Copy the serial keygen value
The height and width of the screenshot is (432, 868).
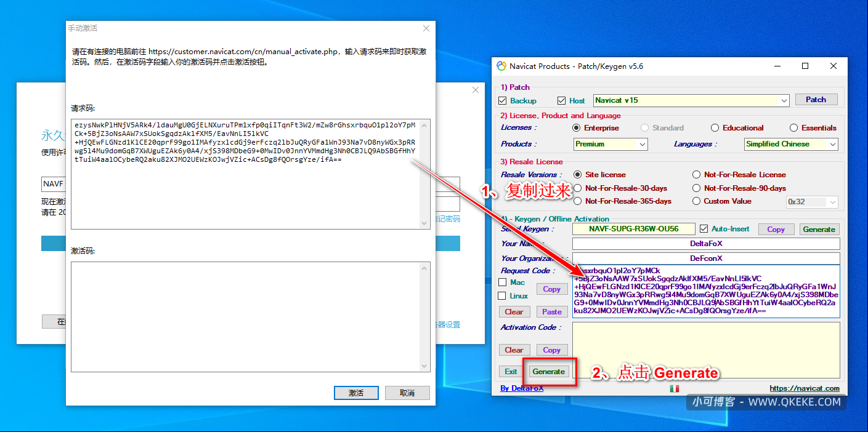776,229
